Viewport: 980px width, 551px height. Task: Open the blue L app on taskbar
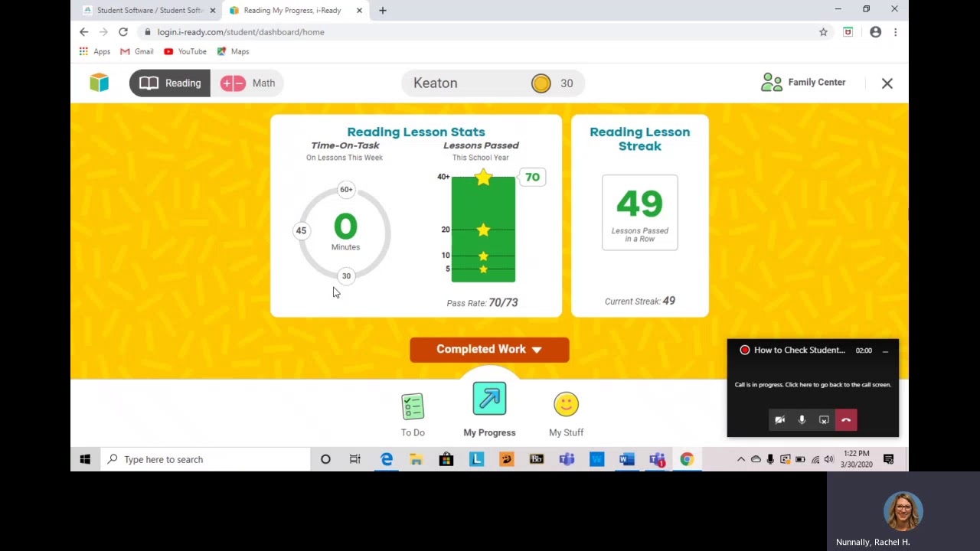click(x=476, y=459)
